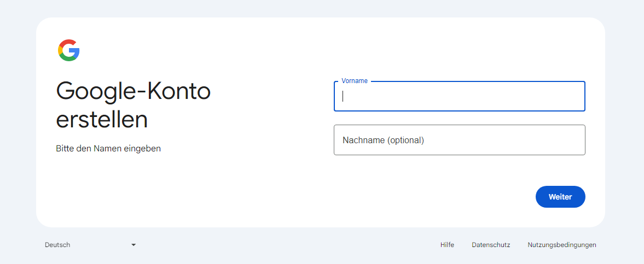The height and width of the screenshot is (264, 644).
Task: Click the word 'erstellen' in the heading
Action: click(102, 120)
